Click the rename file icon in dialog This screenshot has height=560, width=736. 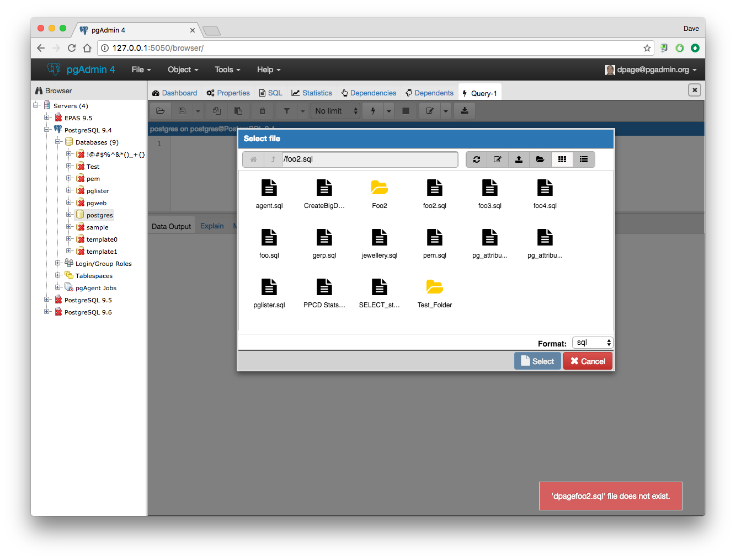[x=498, y=159]
